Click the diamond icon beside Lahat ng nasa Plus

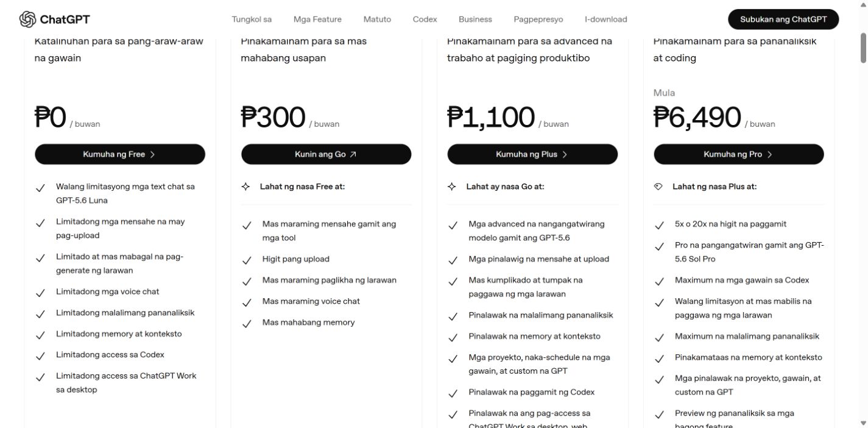tap(658, 187)
